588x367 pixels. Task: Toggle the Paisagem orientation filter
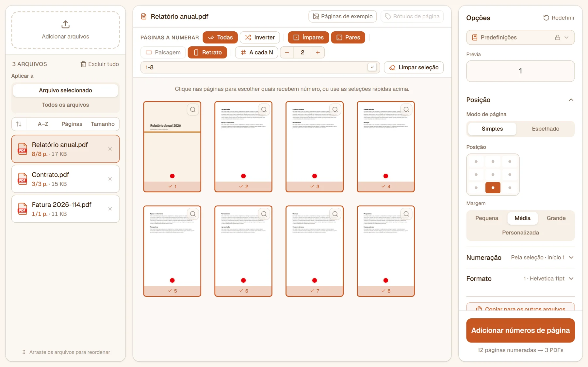click(x=163, y=52)
